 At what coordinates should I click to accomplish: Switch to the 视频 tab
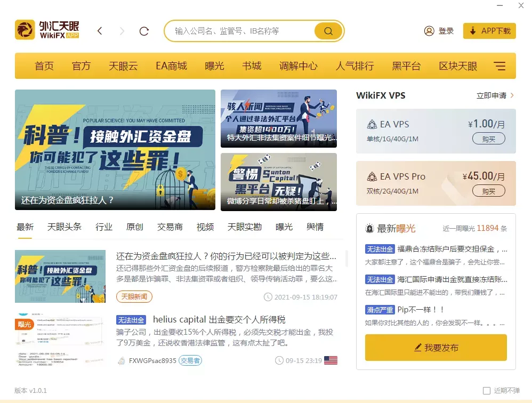(205, 227)
